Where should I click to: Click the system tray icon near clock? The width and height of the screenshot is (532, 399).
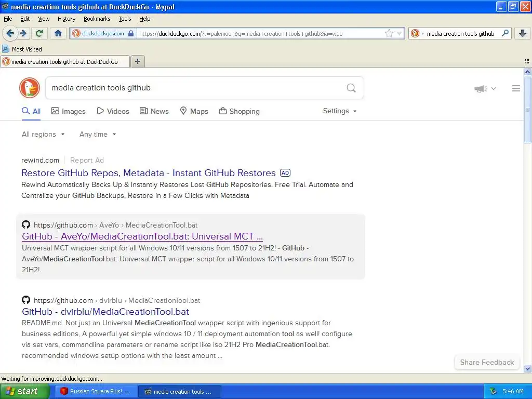click(493, 391)
